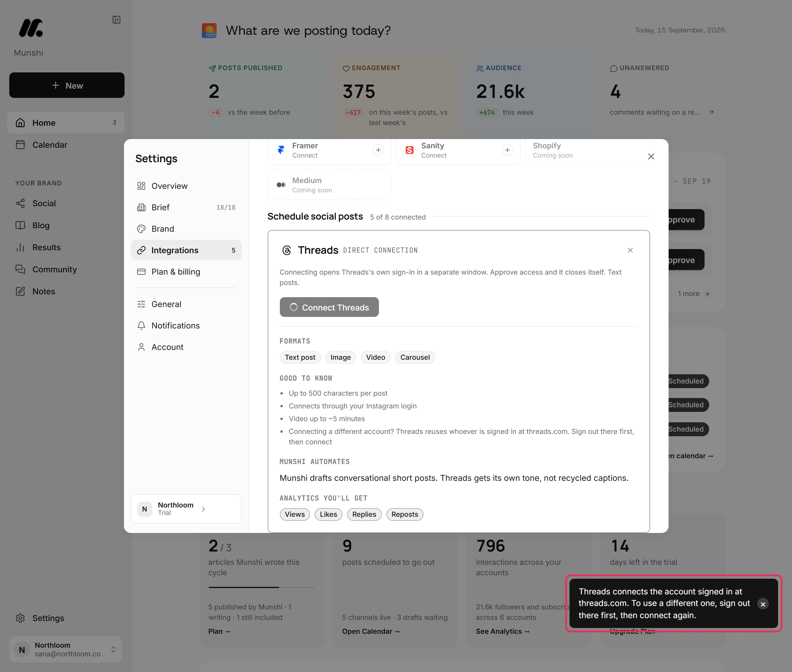Click the Integrations link icon
Screen dimensions: 792x672
click(x=141, y=250)
